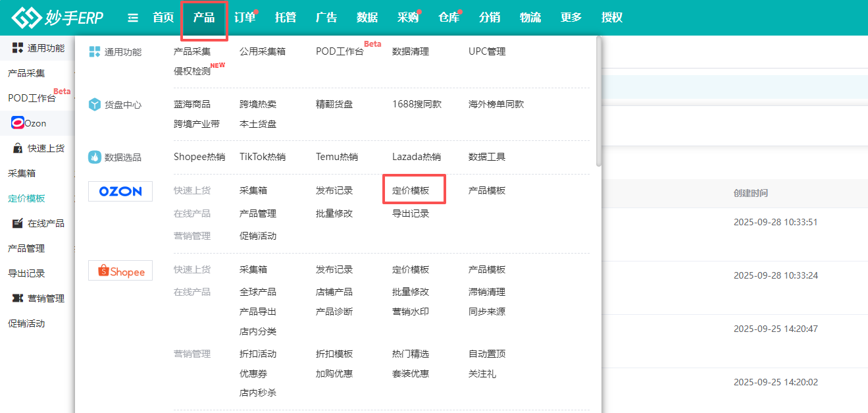Click the 妙手ERP logo

57,18
